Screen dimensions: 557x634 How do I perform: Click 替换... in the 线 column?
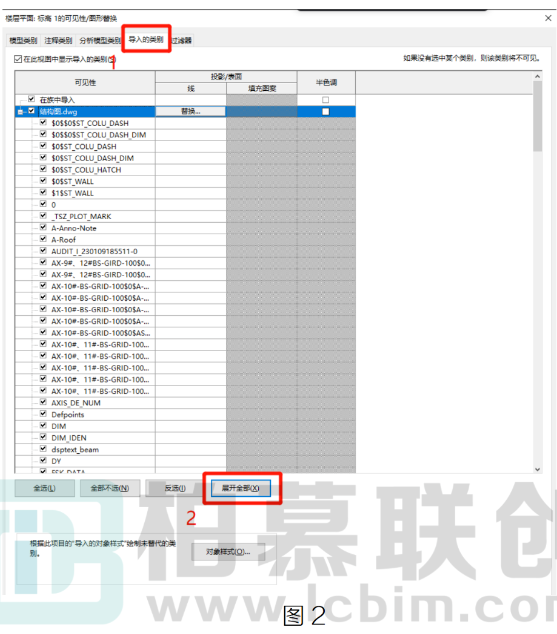pyautogui.click(x=190, y=112)
